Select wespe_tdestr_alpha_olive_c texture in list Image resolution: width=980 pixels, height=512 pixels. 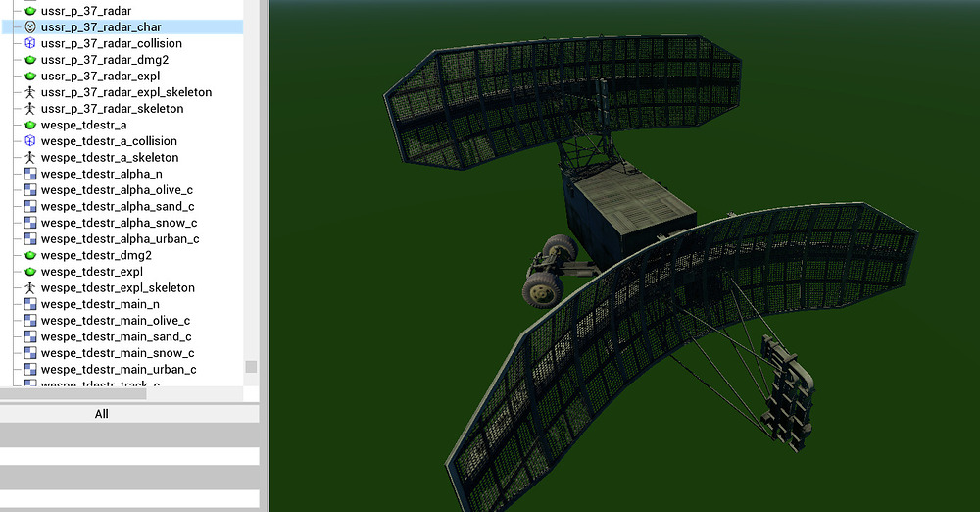click(x=117, y=190)
